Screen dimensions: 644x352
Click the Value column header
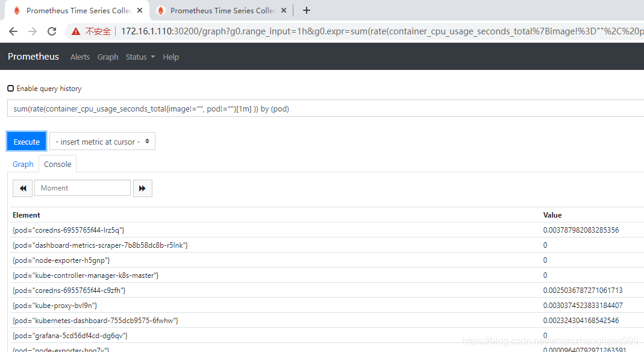coord(552,215)
